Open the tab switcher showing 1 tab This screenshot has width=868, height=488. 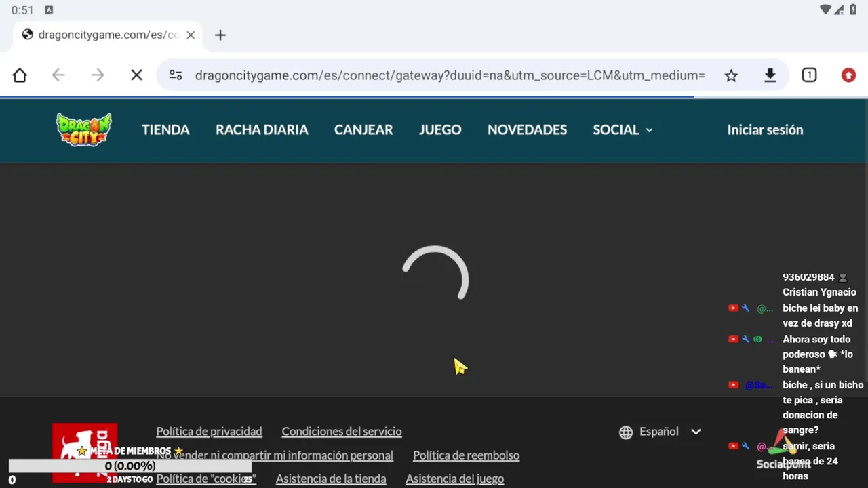809,75
